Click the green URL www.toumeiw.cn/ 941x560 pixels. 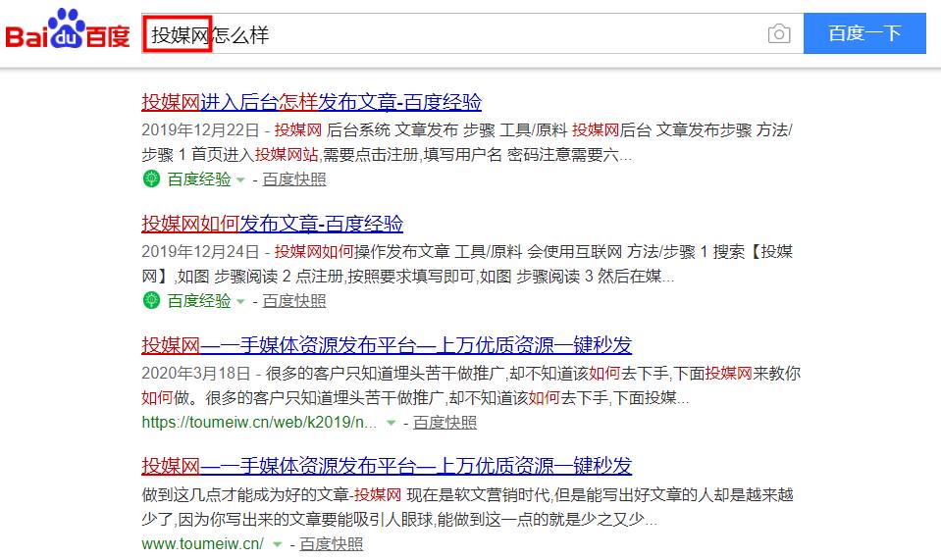[x=202, y=543]
